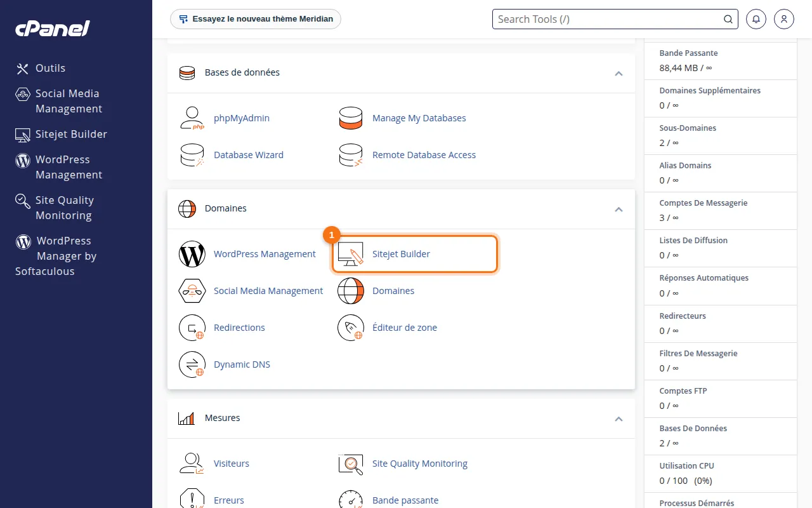Open Social Media Management icon in Domaines
The height and width of the screenshot is (508, 812).
point(192,291)
